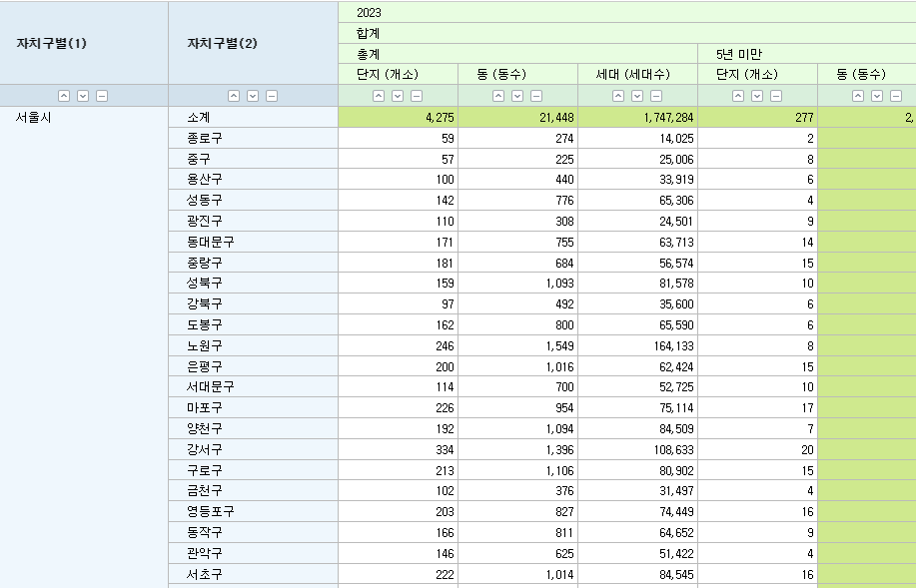Select the 종로구 row label

pyautogui.click(x=254, y=138)
